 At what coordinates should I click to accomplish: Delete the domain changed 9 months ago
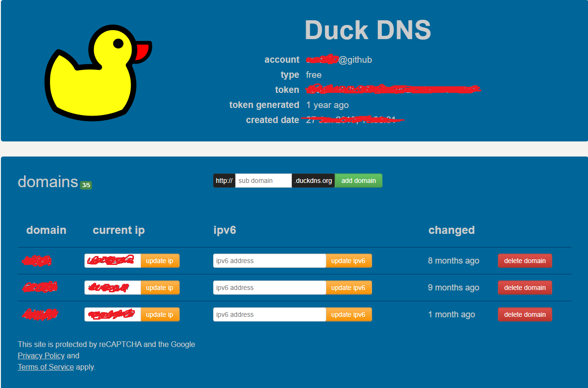[525, 288]
